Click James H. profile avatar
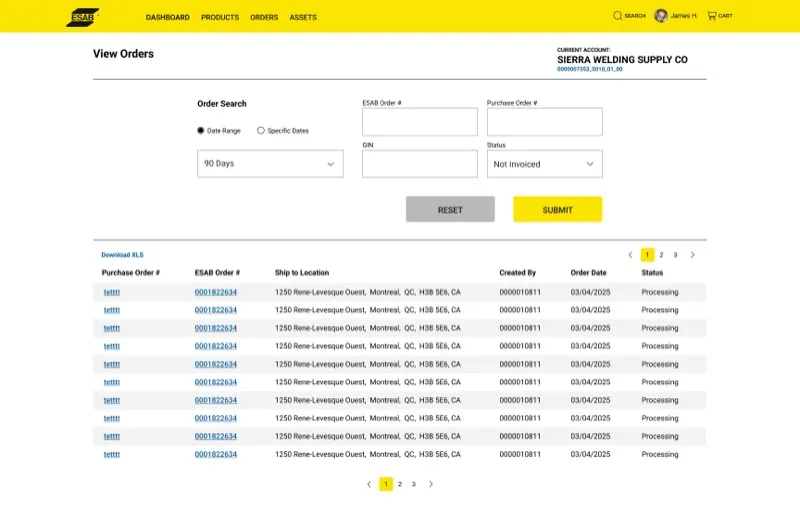Image resolution: width=800 pixels, height=517 pixels. click(661, 16)
